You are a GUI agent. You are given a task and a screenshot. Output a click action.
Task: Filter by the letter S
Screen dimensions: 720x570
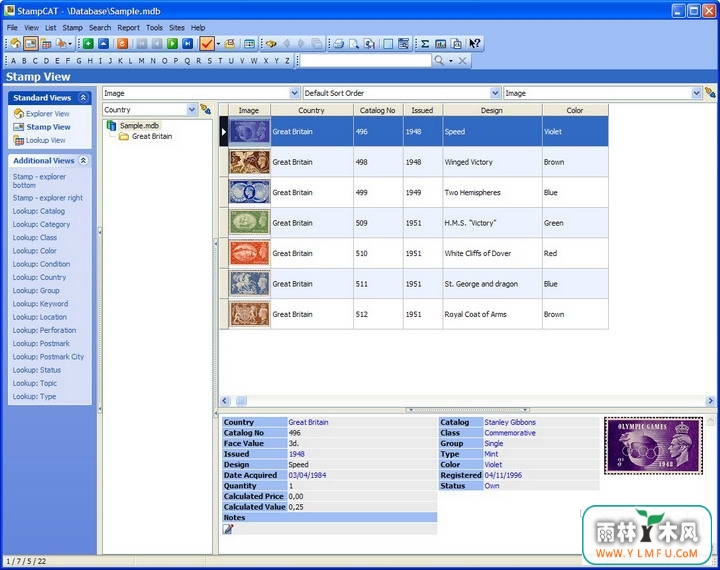point(209,61)
